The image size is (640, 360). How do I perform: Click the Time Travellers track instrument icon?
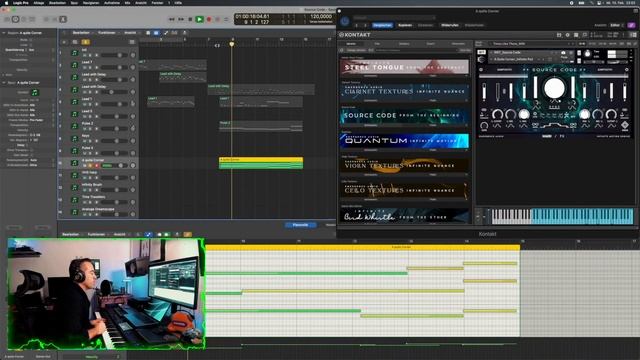[74, 200]
